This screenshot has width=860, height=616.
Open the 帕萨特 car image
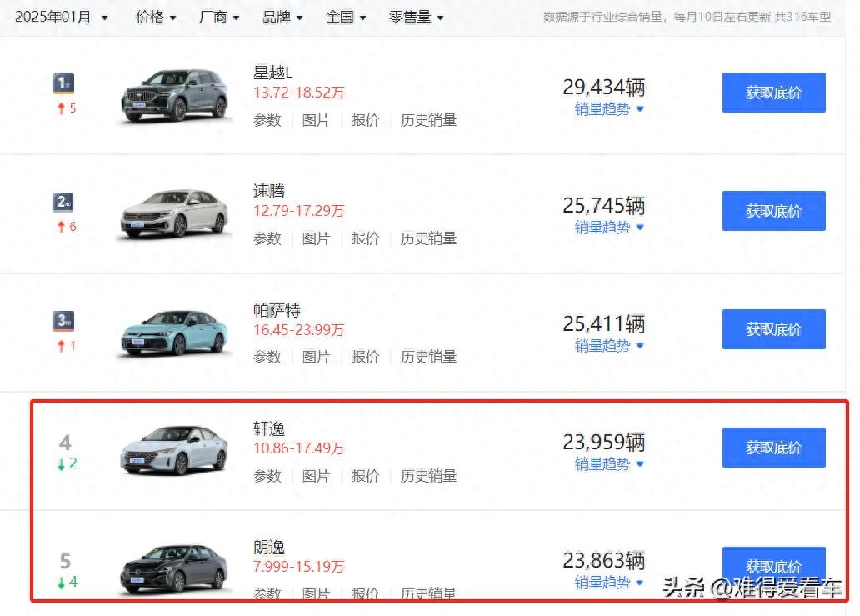pyautogui.click(x=175, y=332)
